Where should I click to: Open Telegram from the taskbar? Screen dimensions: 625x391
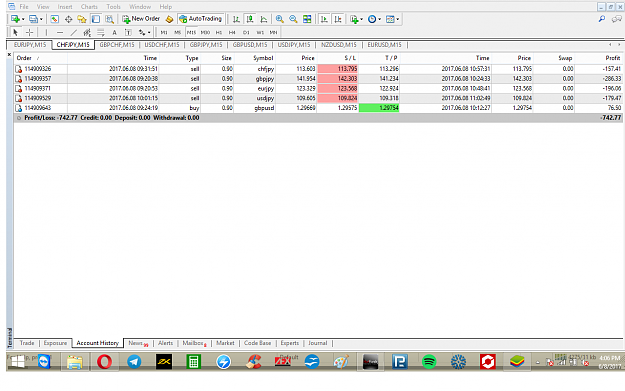click(x=134, y=362)
